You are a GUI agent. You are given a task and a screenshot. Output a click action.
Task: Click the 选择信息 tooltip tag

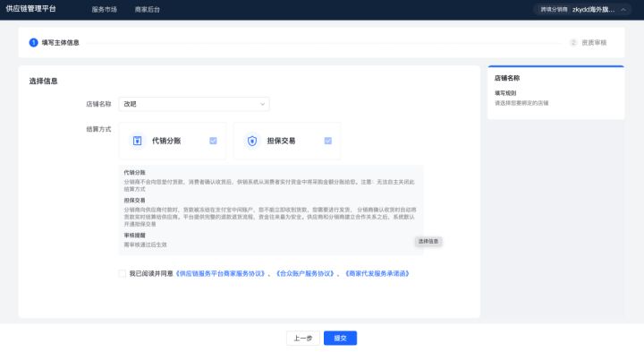[x=428, y=241]
